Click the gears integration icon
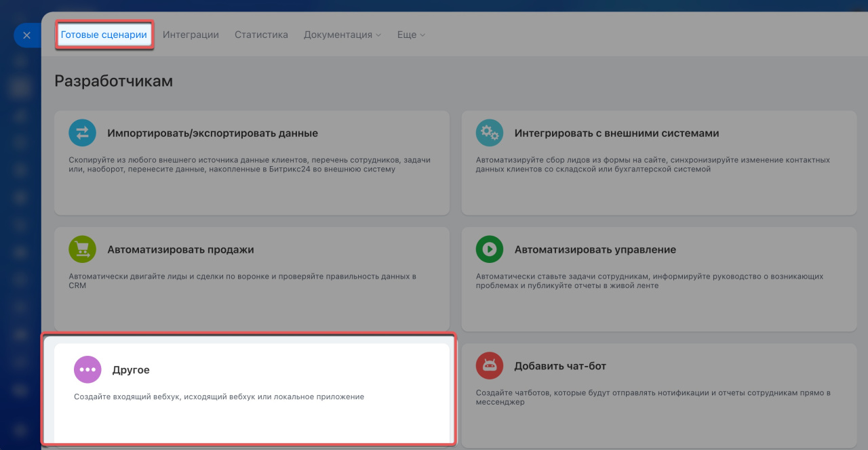Image resolution: width=868 pixels, height=450 pixels. (490, 133)
